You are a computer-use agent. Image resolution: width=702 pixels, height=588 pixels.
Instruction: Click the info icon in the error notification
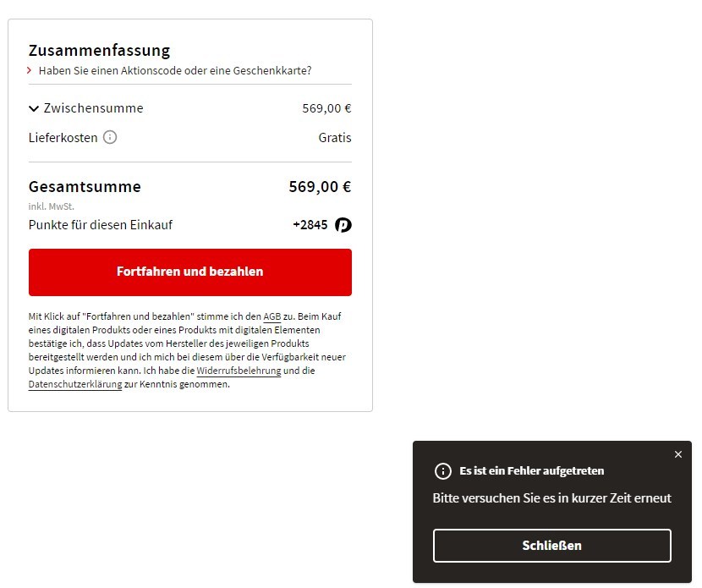442,471
